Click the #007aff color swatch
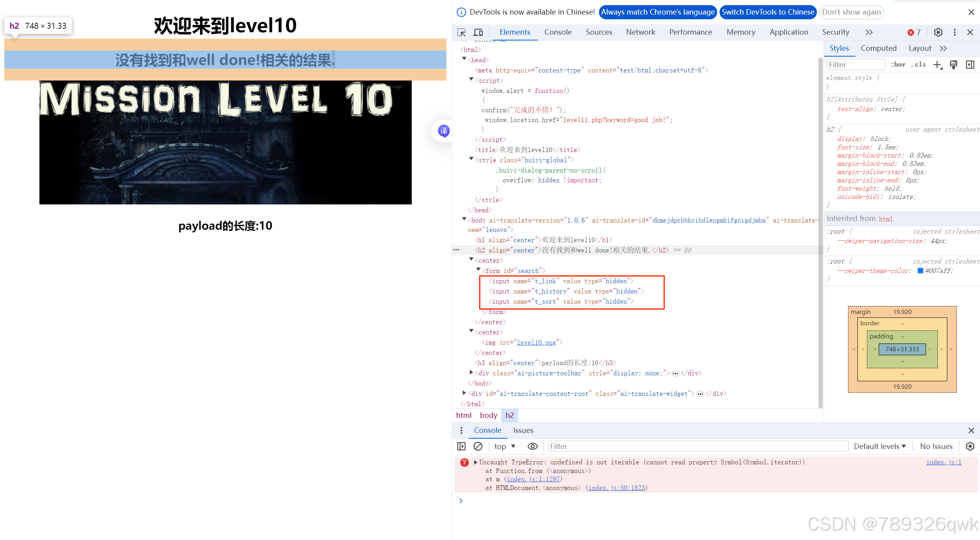The image size is (980, 540). pyautogui.click(x=920, y=271)
